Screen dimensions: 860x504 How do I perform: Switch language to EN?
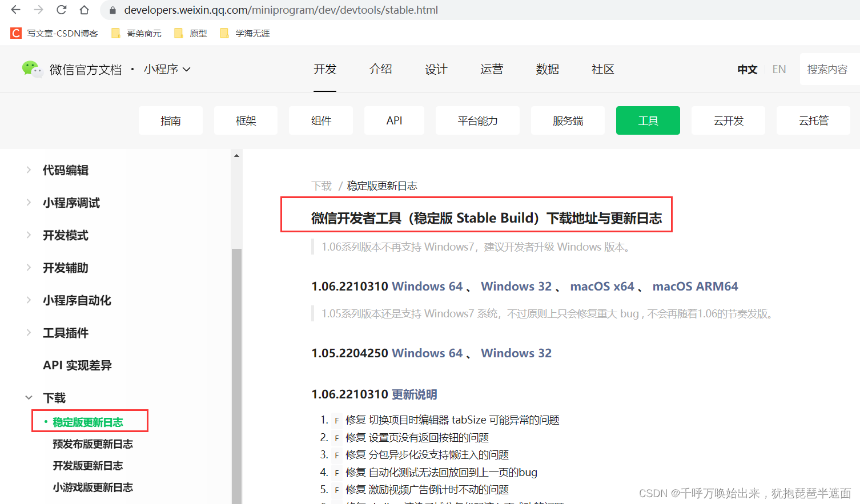[779, 69]
